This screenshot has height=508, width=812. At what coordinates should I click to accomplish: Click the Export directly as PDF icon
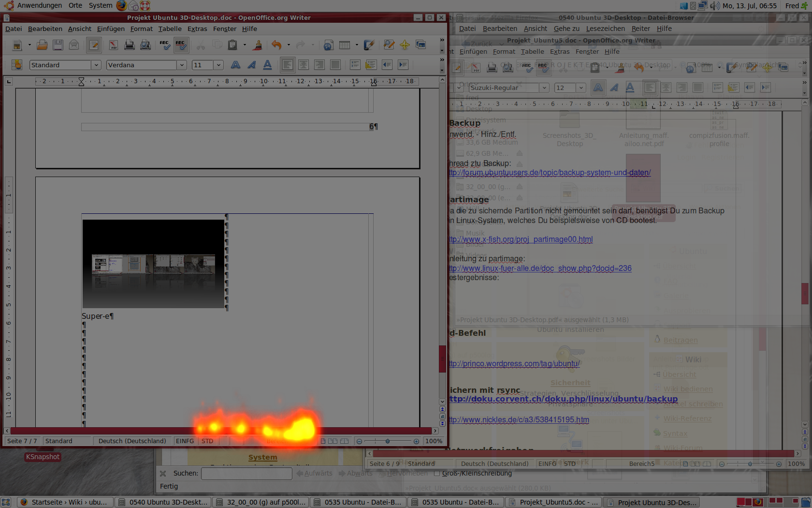coord(113,45)
